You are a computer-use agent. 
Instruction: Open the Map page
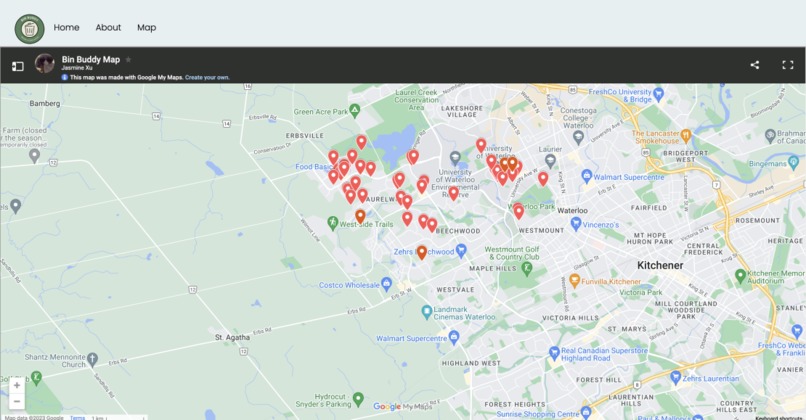click(146, 28)
